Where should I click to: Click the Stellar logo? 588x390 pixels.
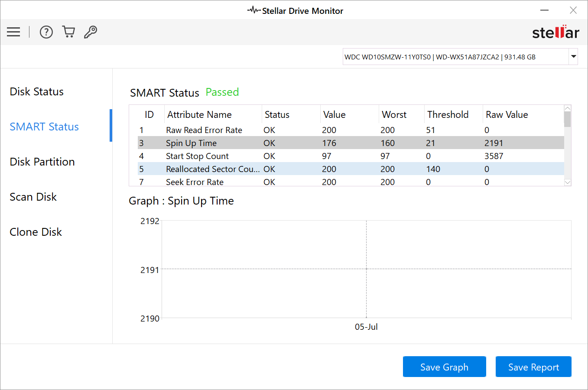pyautogui.click(x=556, y=32)
